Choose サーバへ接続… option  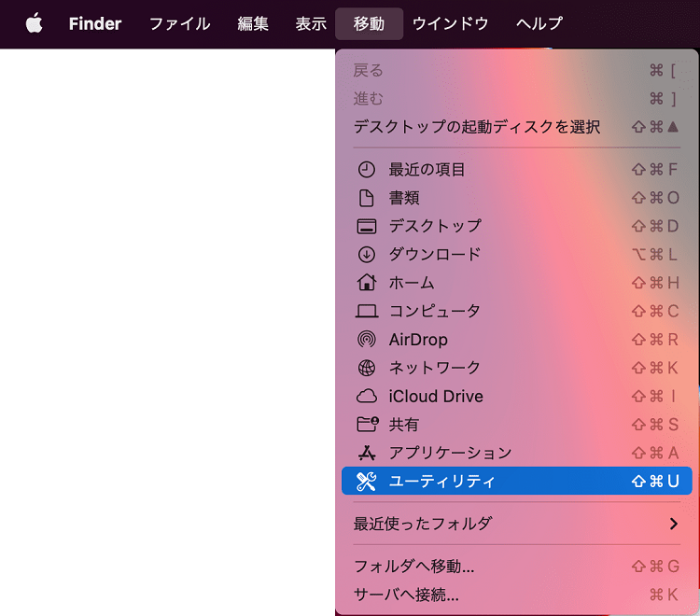click(516, 595)
